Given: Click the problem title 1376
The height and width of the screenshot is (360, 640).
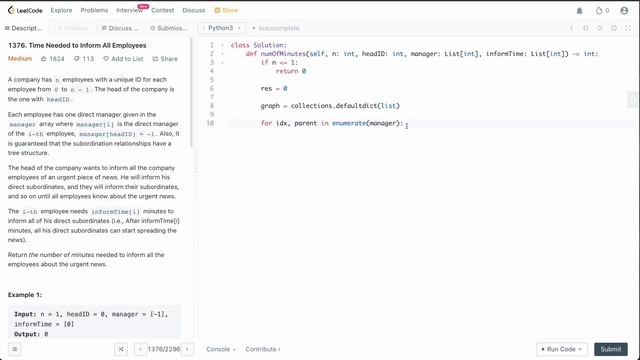Looking at the screenshot, I should [x=77, y=45].
